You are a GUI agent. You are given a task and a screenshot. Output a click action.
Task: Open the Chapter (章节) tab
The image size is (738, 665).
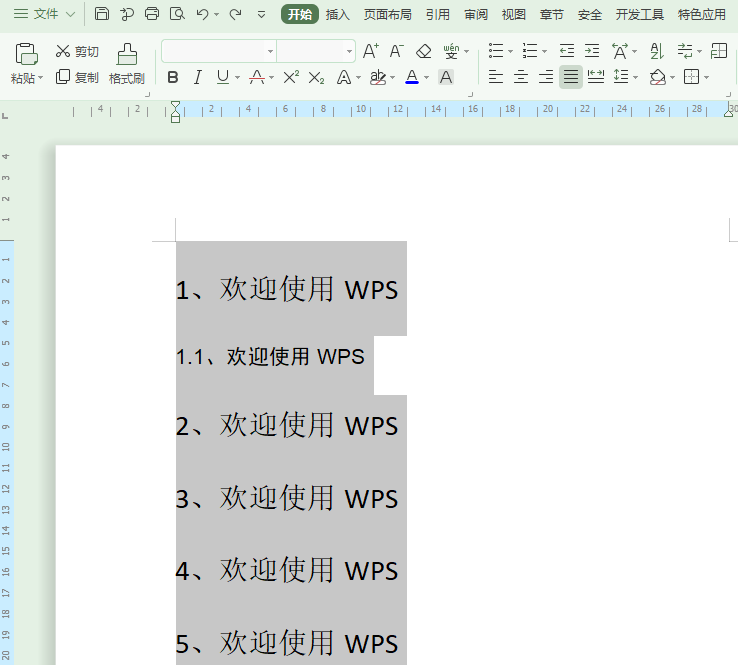click(552, 15)
